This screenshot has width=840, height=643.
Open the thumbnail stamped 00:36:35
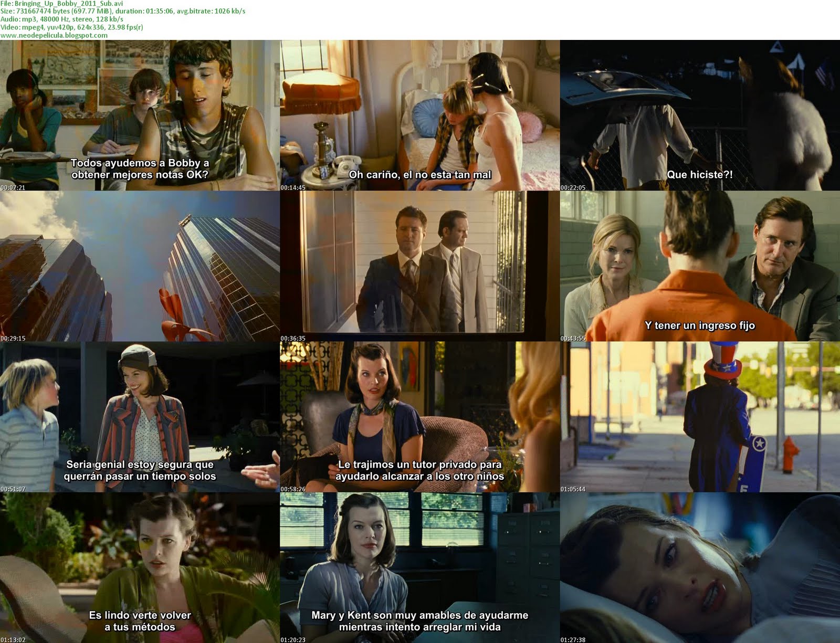coord(419,266)
